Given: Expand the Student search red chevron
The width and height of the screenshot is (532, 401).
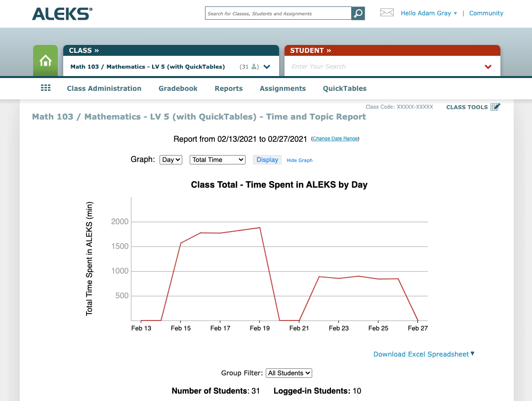Looking at the screenshot, I should [x=488, y=67].
